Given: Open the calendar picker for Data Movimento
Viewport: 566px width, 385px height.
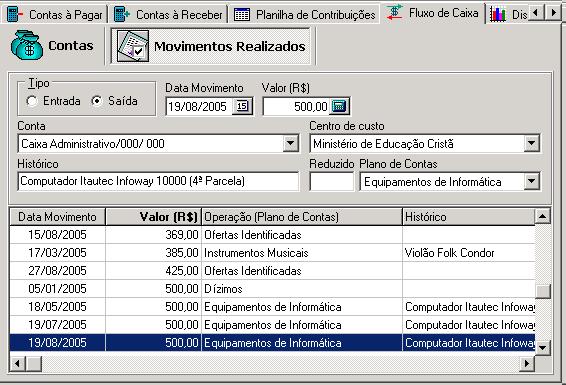Looking at the screenshot, I should pos(243,106).
